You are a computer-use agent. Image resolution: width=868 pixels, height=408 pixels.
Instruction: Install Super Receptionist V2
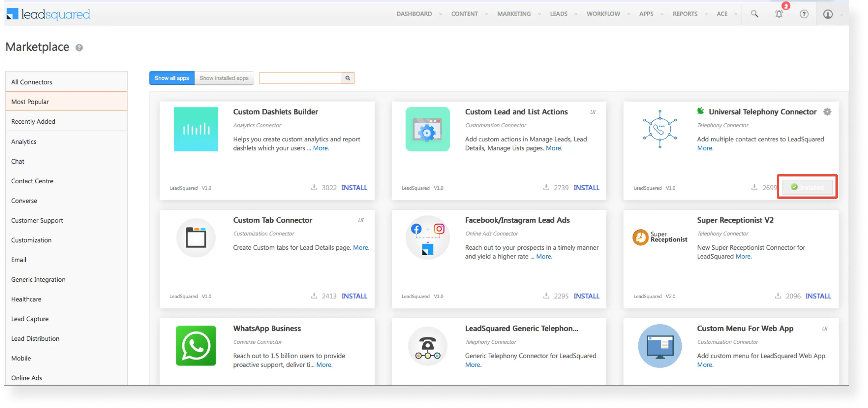click(x=818, y=296)
